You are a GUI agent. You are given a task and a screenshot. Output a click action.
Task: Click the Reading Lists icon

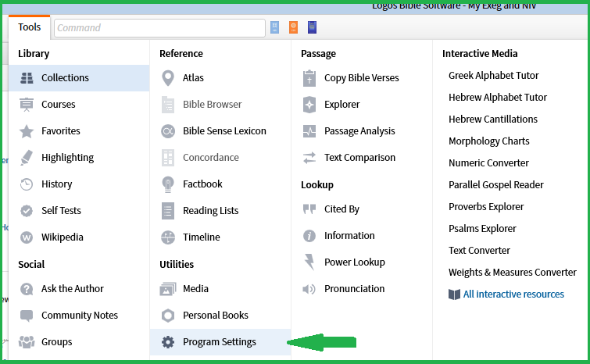[168, 211]
